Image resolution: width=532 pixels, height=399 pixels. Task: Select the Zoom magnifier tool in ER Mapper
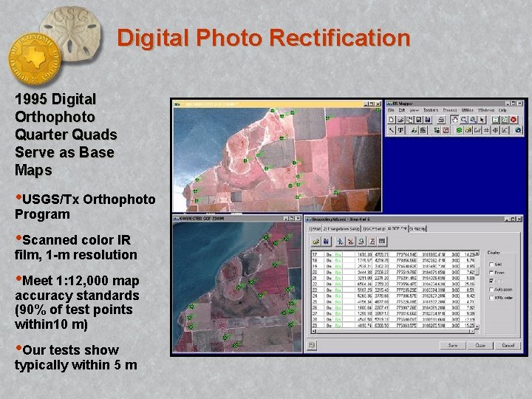[464, 120]
